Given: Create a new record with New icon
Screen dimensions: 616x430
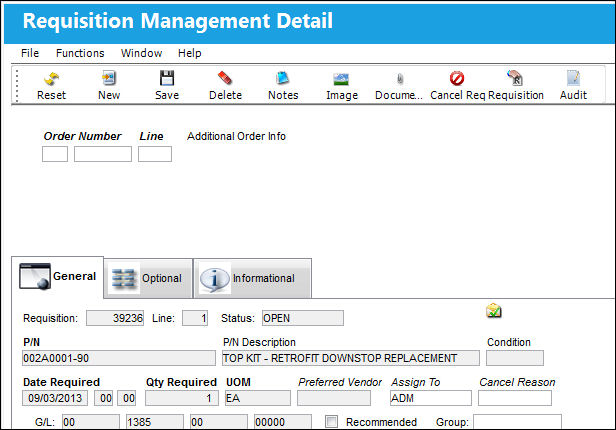Looking at the screenshot, I should tap(109, 78).
